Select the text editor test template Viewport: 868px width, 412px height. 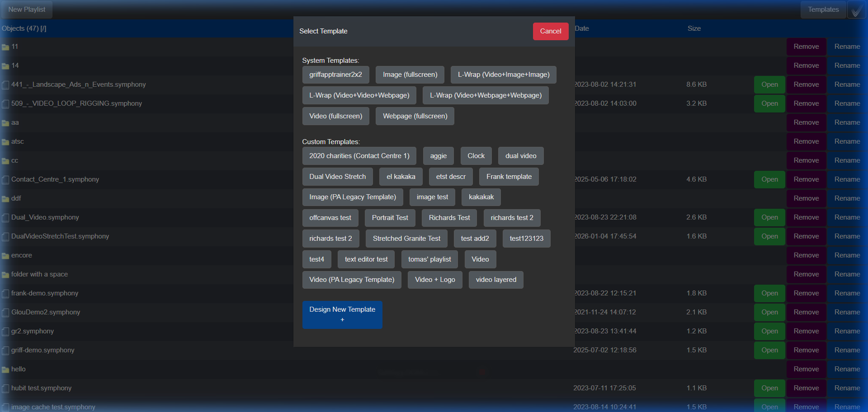(366, 259)
